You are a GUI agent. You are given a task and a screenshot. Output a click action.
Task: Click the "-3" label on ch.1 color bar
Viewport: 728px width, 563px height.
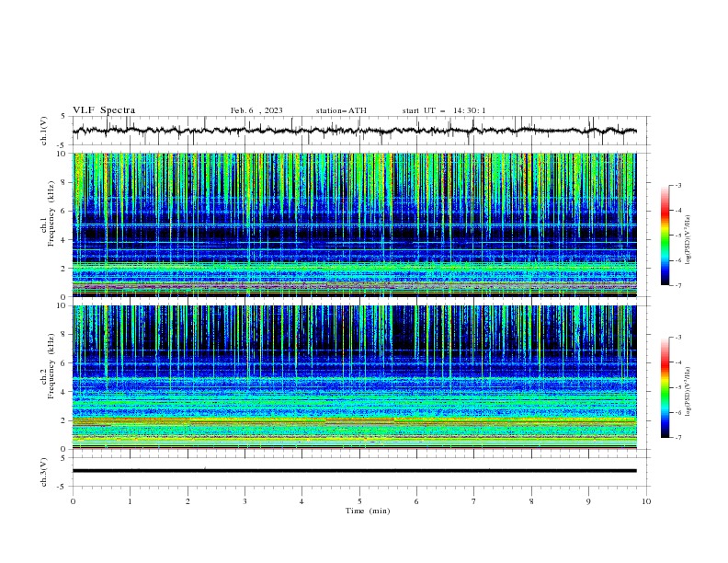tap(677, 185)
